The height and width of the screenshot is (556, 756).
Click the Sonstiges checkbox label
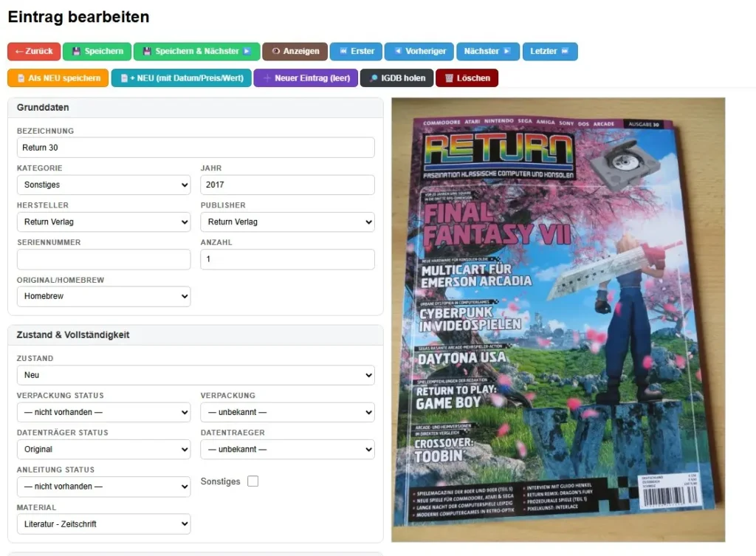click(x=220, y=481)
